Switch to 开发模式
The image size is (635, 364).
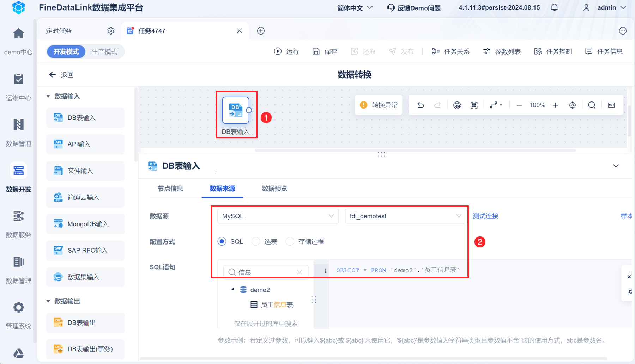coord(66,51)
